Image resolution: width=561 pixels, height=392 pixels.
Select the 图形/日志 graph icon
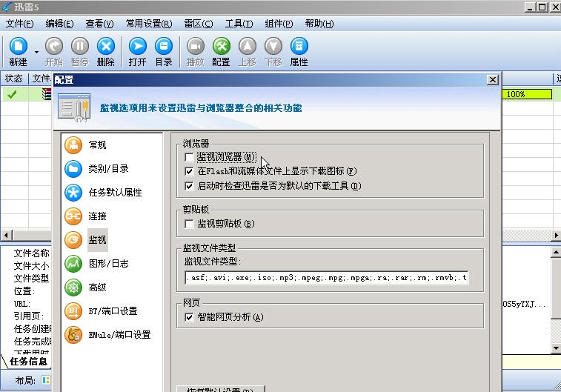73,264
